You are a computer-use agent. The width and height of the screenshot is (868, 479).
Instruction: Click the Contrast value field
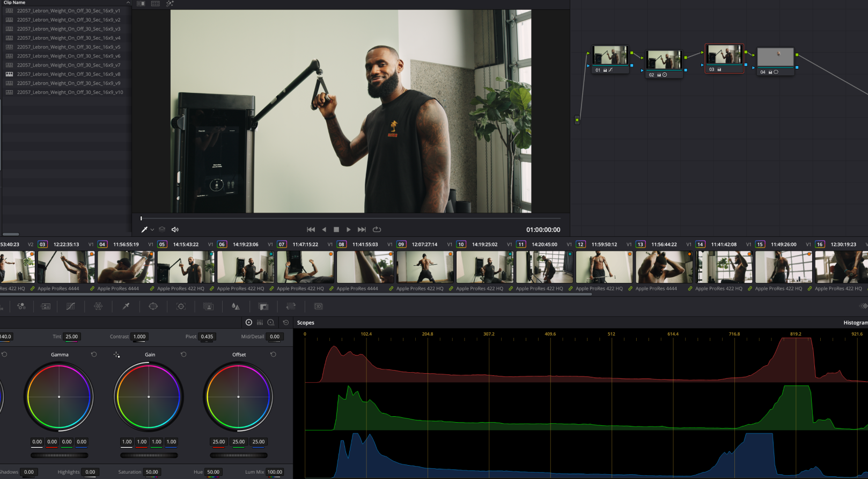(x=139, y=337)
